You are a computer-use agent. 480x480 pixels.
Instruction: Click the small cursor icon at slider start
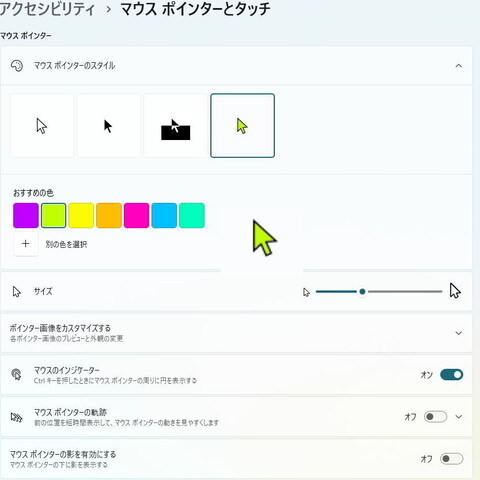pyautogui.click(x=306, y=292)
